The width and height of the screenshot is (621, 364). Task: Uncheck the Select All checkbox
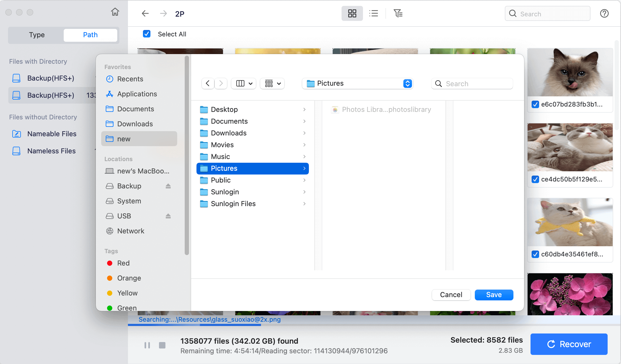click(x=147, y=34)
